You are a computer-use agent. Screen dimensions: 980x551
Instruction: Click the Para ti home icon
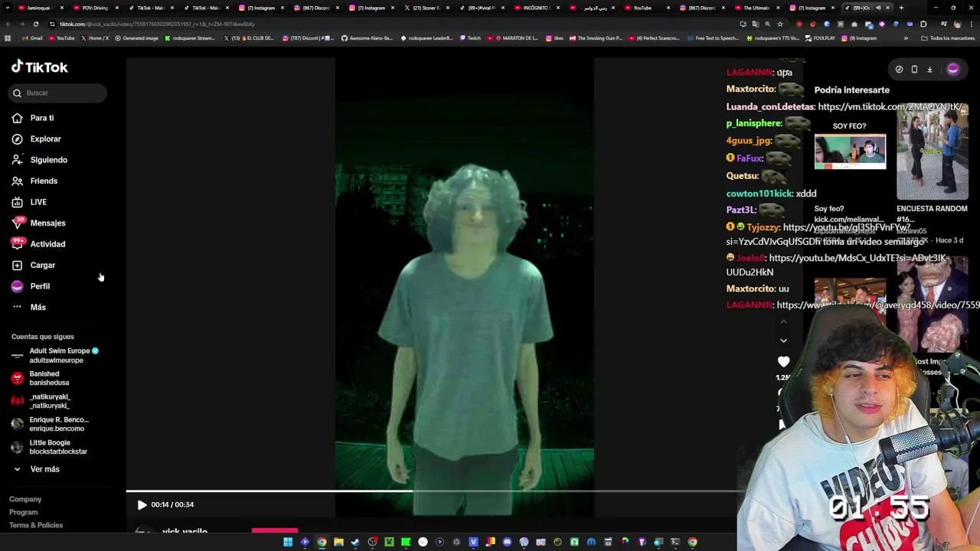tap(17, 118)
